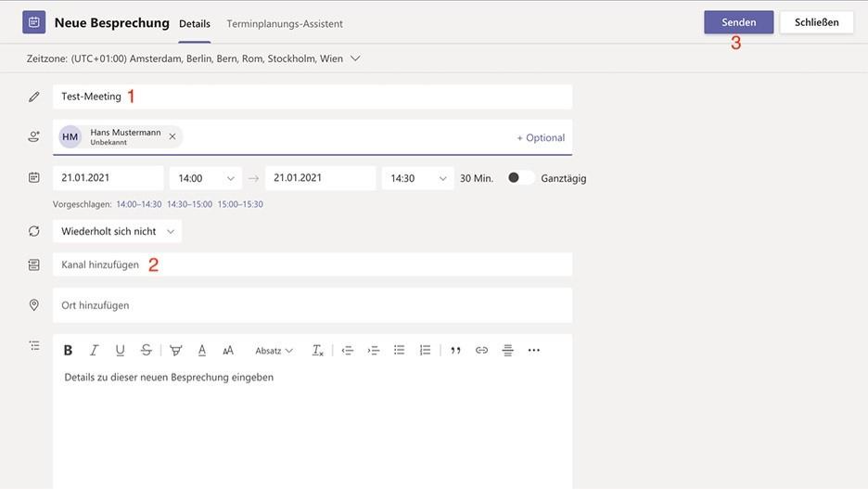Toggle italic formatting
Screen dimensions: 868x490
pyautogui.click(x=94, y=350)
